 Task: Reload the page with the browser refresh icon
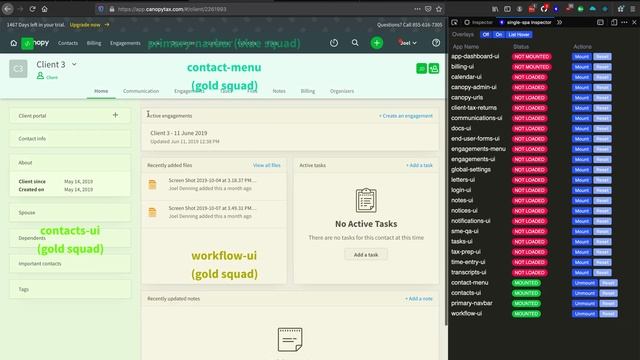(x=32, y=9)
